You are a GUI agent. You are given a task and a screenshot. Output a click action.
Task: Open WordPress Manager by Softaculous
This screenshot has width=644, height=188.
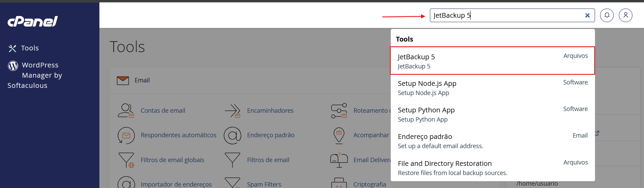35,75
